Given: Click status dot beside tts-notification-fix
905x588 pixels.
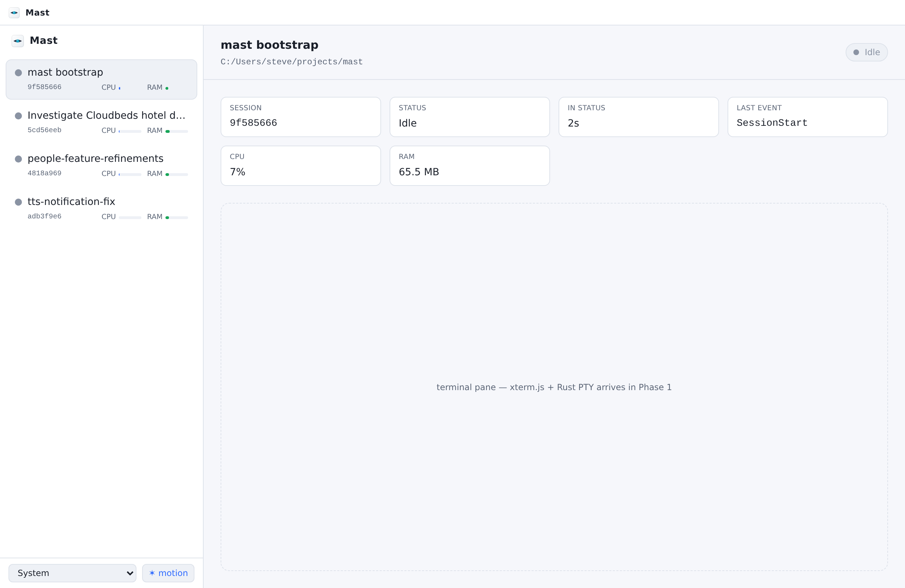Looking at the screenshot, I should [18, 202].
